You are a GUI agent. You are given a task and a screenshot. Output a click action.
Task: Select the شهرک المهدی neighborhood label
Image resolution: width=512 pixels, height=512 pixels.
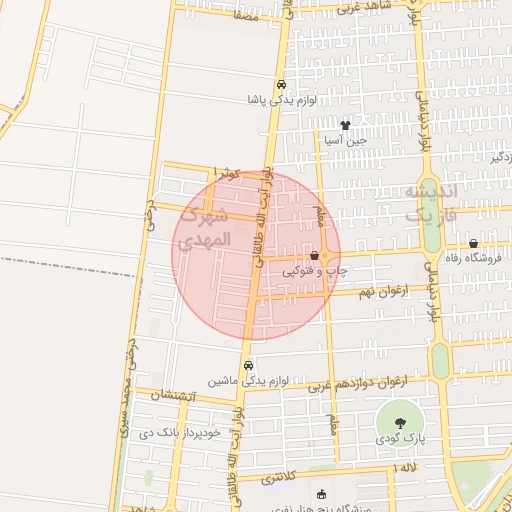(204, 228)
